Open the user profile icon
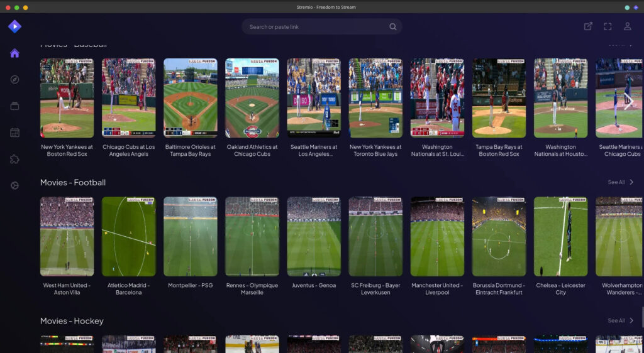 pos(628,26)
